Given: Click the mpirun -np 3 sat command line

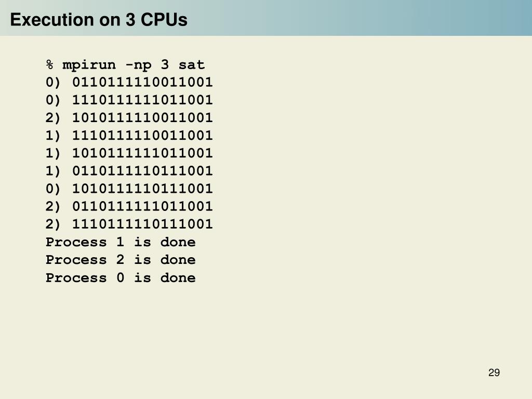Looking at the screenshot, I should point(125,64).
